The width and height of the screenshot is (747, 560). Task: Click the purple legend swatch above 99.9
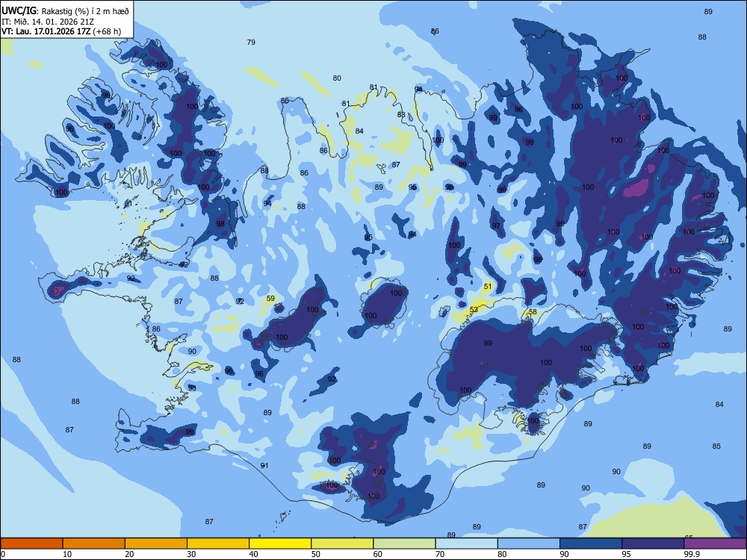click(715, 544)
